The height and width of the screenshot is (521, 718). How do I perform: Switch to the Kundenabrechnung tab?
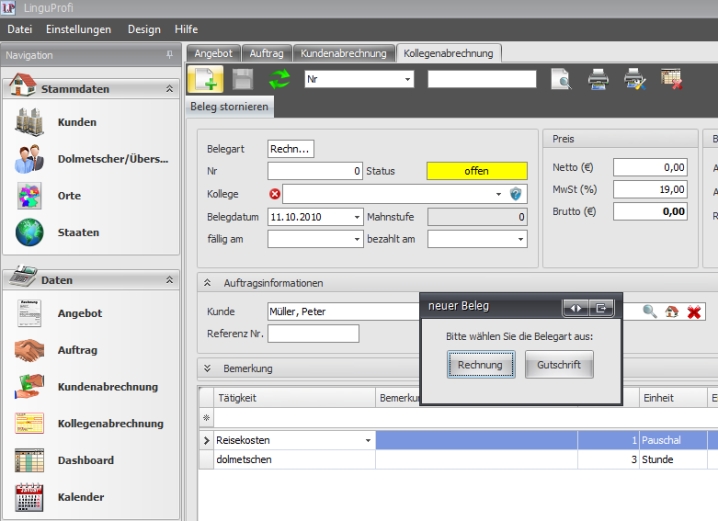coord(342,53)
